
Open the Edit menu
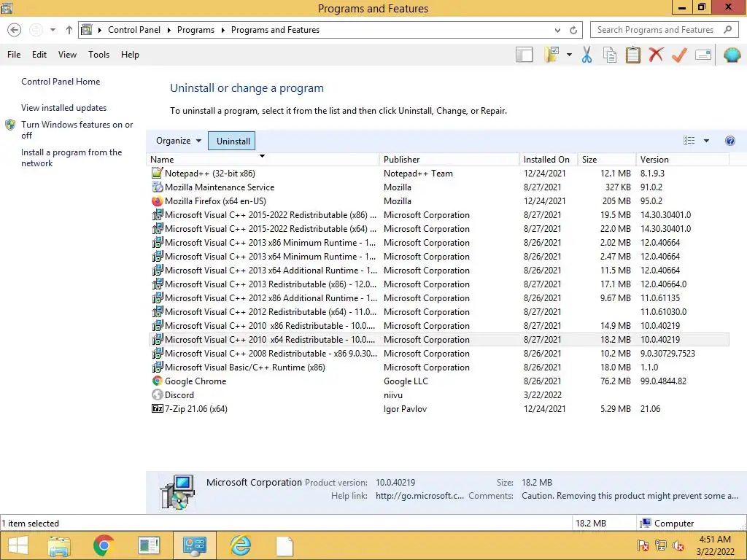(x=39, y=55)
